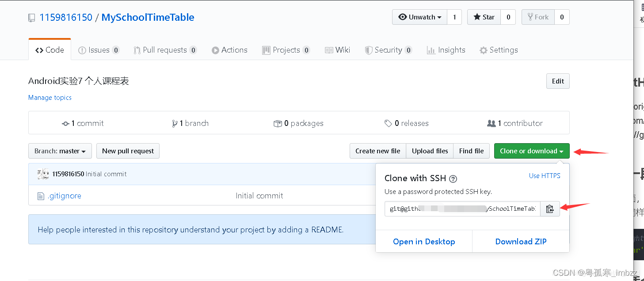Click the 1159816150 avatar in commit row

tap(43, 174)
